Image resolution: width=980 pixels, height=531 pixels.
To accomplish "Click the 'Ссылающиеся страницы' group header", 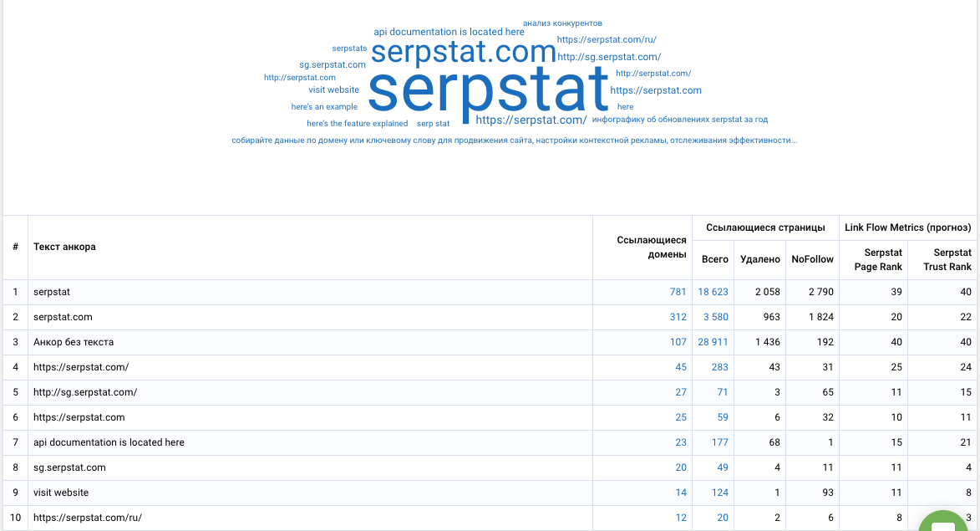I will click(765, 227).
